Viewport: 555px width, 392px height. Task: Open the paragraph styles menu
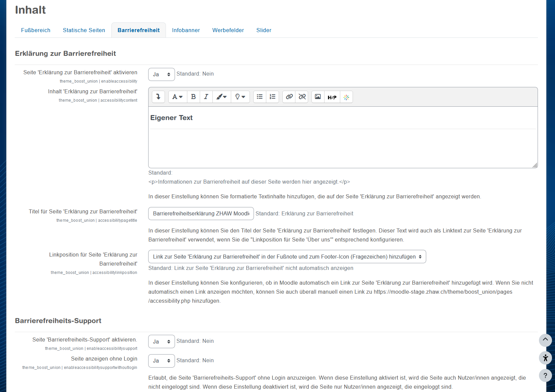click(x=177, y=97)
